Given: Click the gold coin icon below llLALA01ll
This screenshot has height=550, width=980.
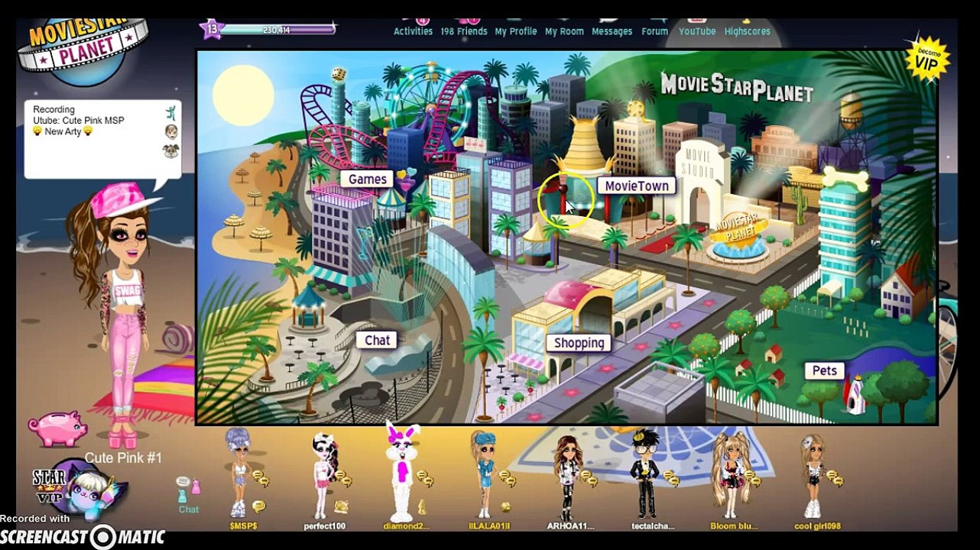Looking at the screenshot, I should (505, 506).
